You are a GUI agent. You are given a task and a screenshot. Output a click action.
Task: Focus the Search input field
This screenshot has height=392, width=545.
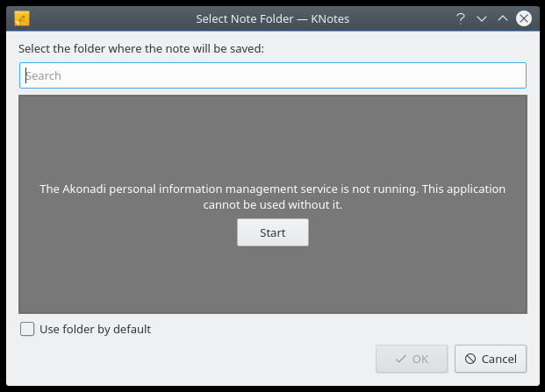pyautogui.click(x=273, y=75)
